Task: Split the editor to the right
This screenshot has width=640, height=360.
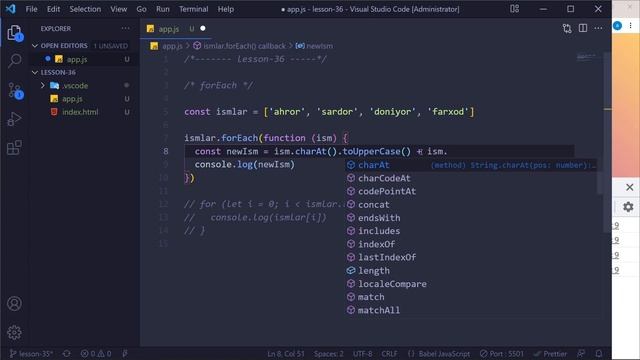Action: tap(583, 28)
